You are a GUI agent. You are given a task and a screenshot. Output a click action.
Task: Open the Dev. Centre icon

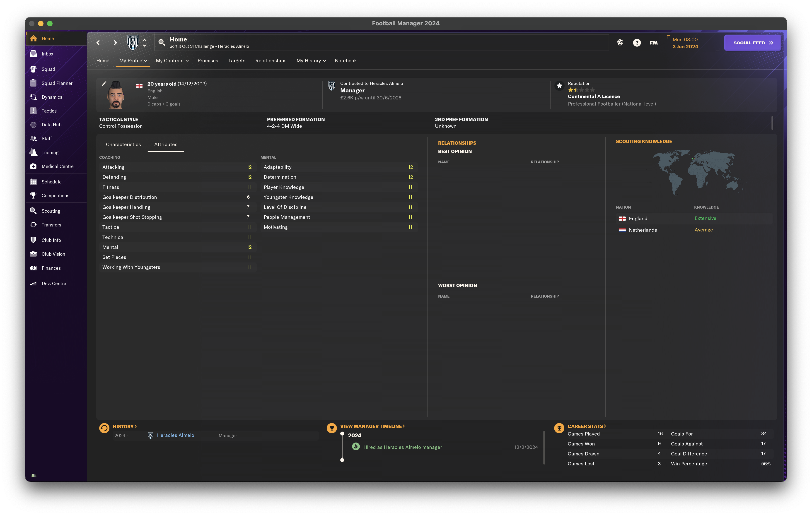point(33,284)
